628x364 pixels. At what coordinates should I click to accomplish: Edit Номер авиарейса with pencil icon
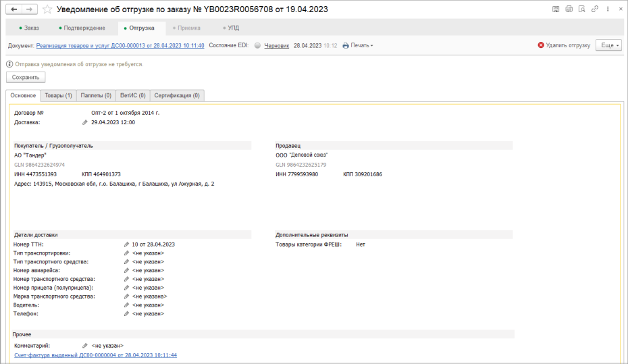point(126,270)
